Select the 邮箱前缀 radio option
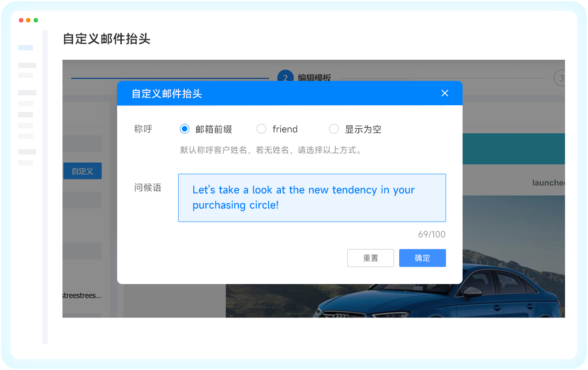This screenshot has height=370, width=588. pos(185,129)
